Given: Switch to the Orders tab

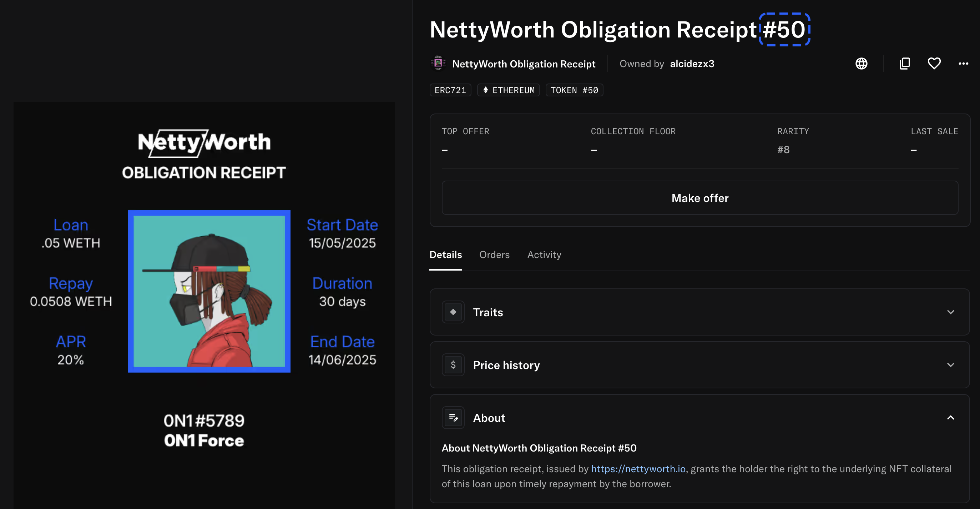Looking at the screenshot, I should (x=494, y=254).
